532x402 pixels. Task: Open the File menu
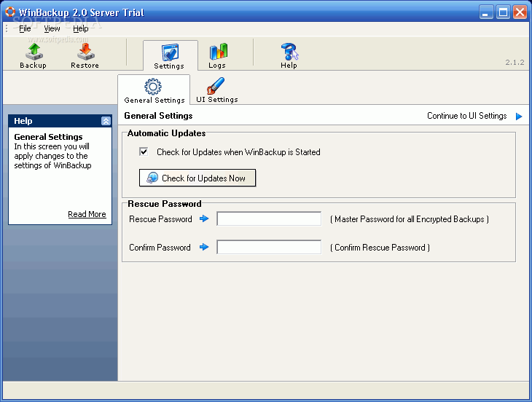[x=25, y=29]
